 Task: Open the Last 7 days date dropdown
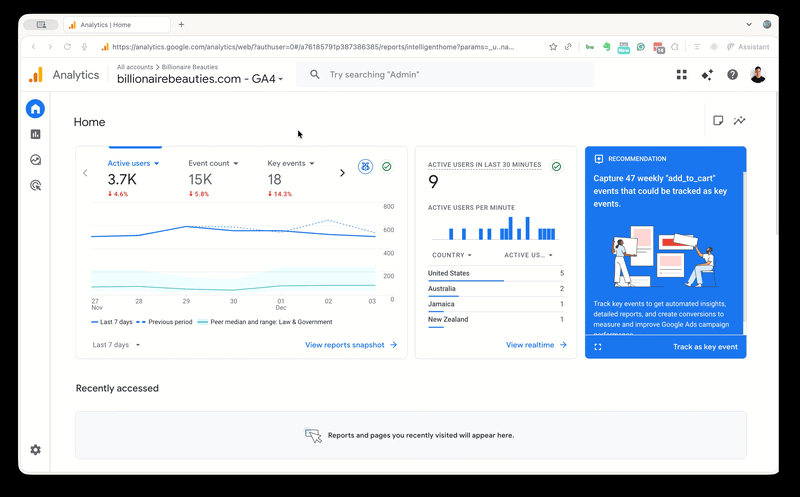click(116, 345)
